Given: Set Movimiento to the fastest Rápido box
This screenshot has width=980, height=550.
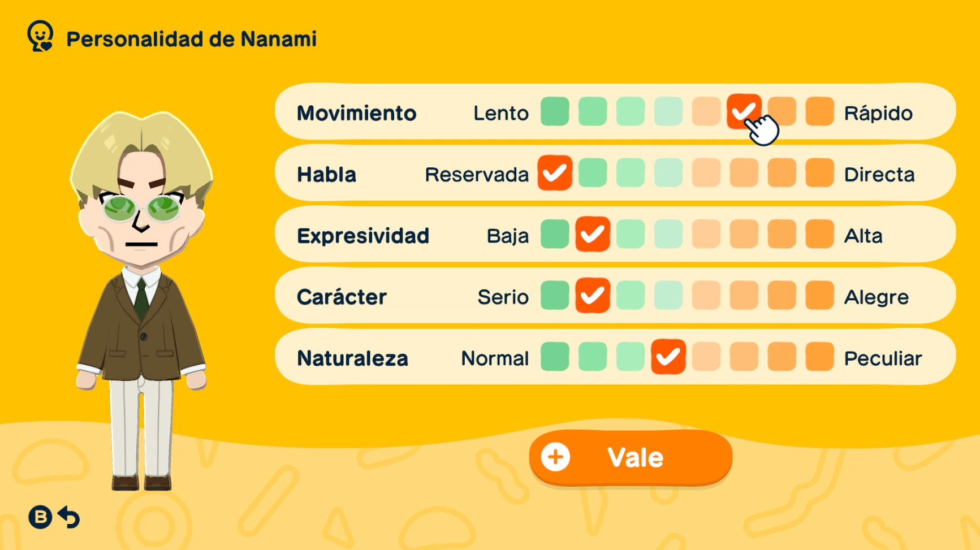Looking at the screenshot, I should [x=819, y=111].
